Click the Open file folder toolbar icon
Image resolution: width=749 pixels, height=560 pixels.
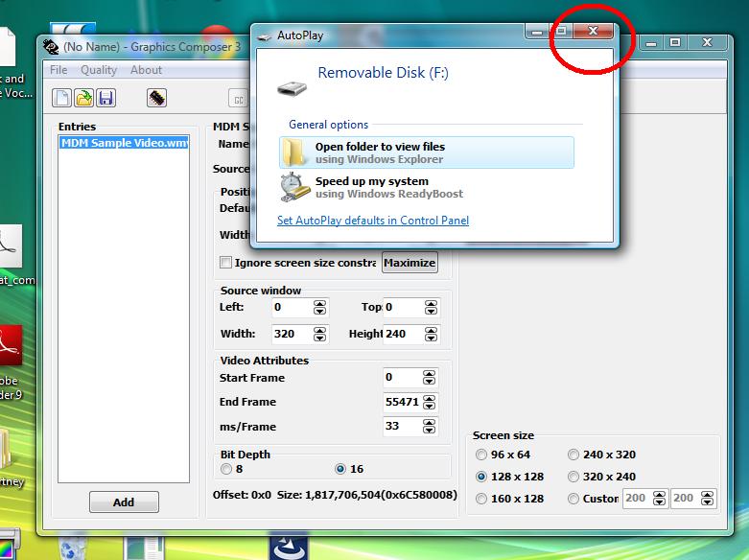84,98
